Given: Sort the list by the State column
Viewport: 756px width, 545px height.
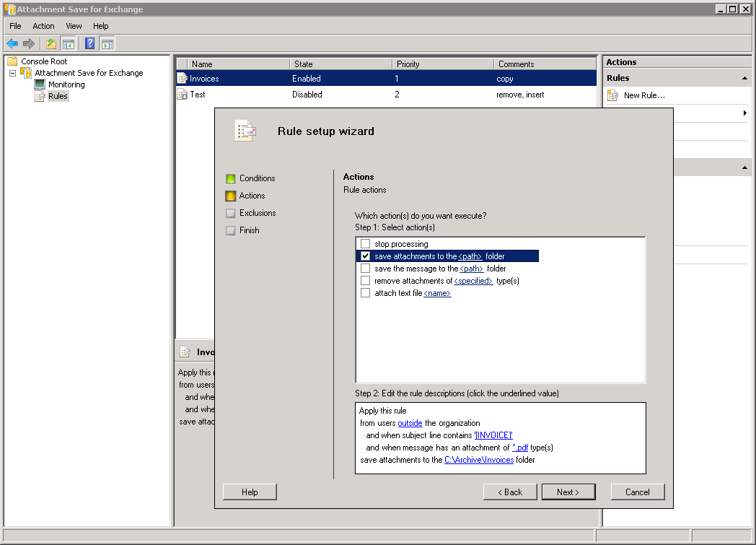Looking at the screenshot, I should (340, 64).
